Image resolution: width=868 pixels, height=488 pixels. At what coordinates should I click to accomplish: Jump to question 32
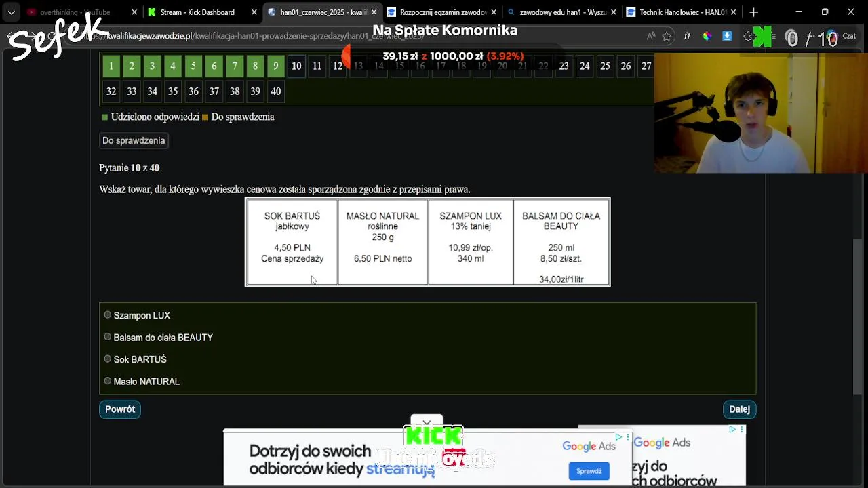click(x=111, y=91)
